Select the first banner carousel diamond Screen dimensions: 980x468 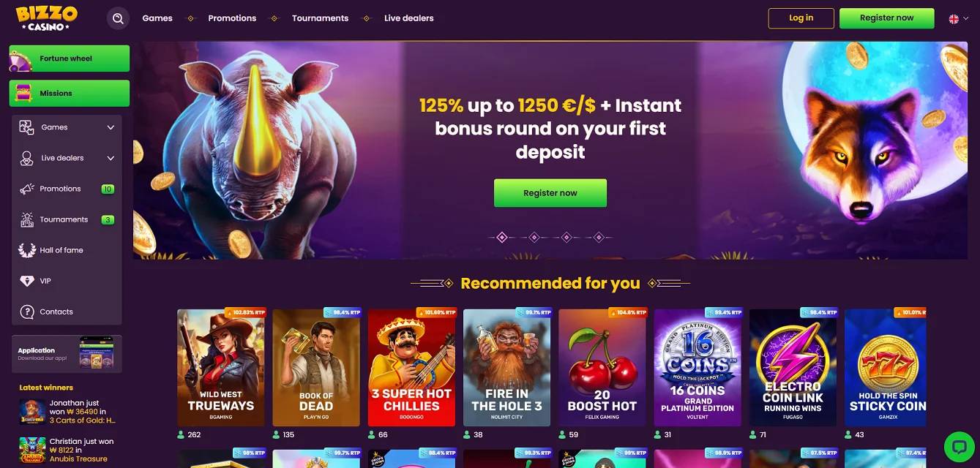502,237
